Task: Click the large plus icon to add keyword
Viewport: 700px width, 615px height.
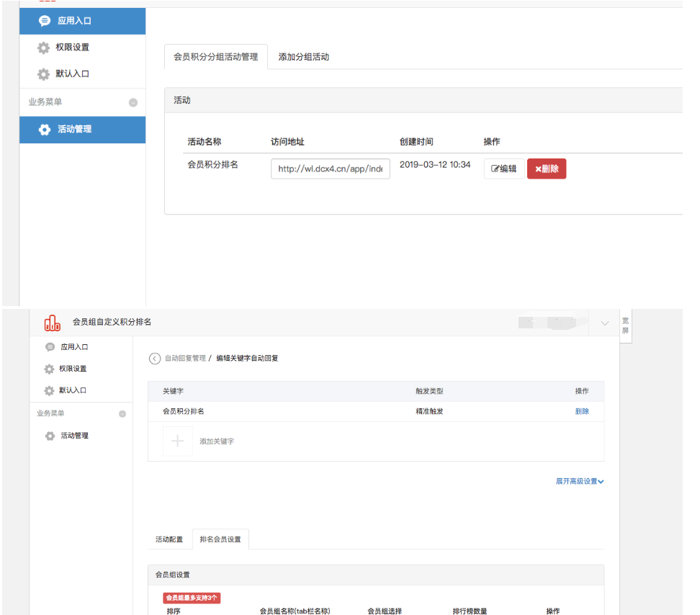Action: coord(177,441)
